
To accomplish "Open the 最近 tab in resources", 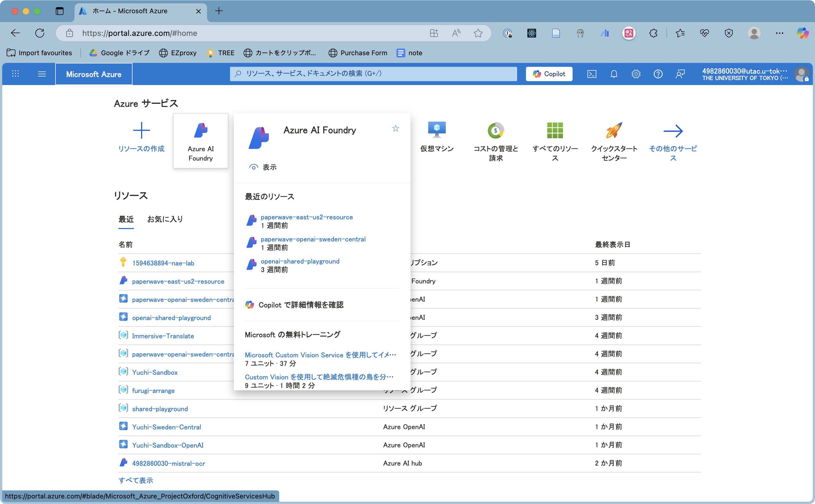I will click(126, 219).
